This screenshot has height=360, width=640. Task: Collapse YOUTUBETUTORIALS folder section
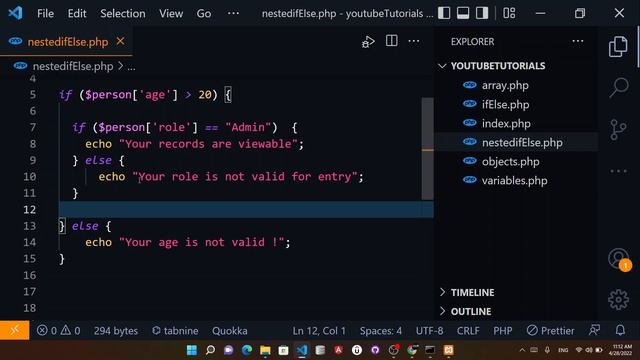[x=498, y=66]
